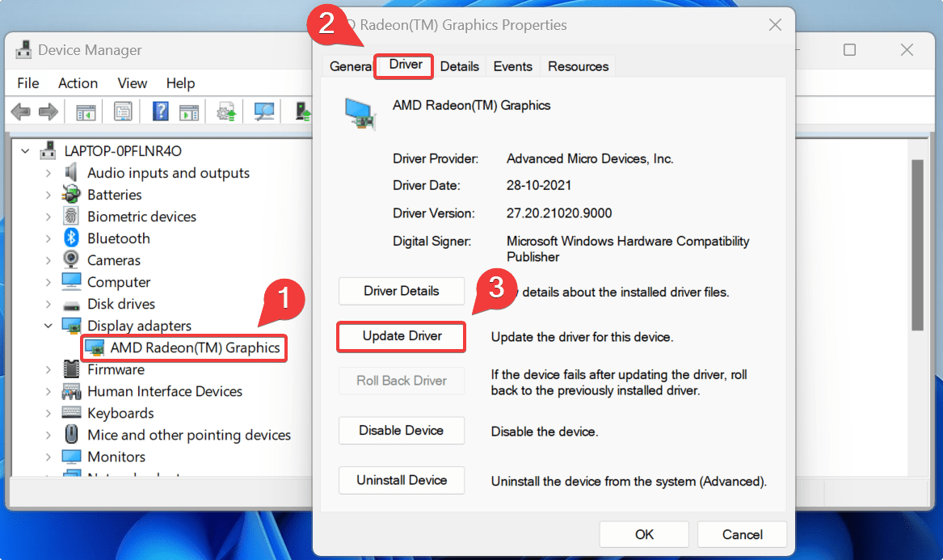Click the blue Help question mark icon
Screen dimensions: 943x560
[160, 111]
